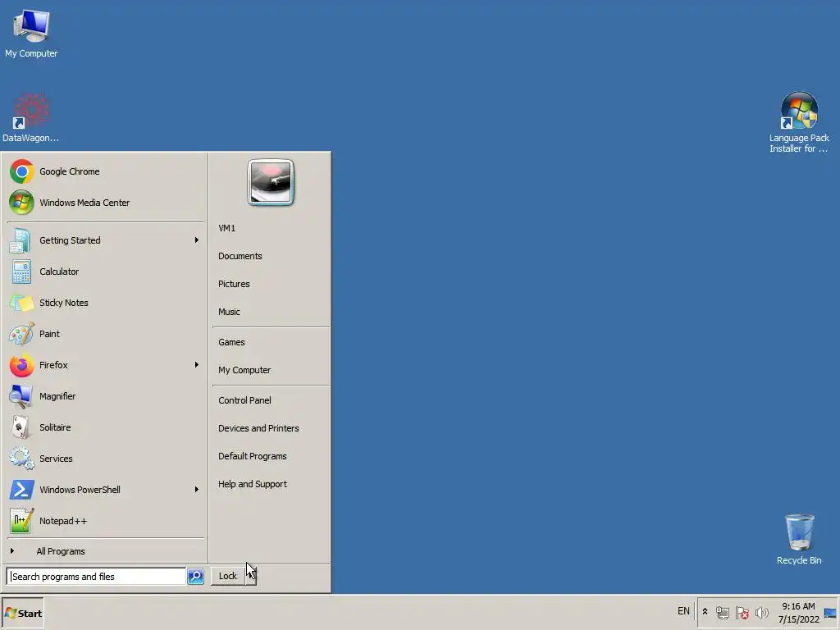Select the Recycle Bin desktop icon
Image resolution: width=840 pixels, height=630 pixels.
[x=799, y=540]
